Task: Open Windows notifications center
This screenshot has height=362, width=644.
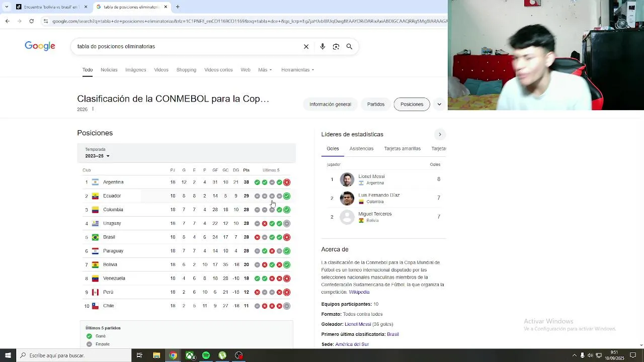Action: click(x=633, y=355)
